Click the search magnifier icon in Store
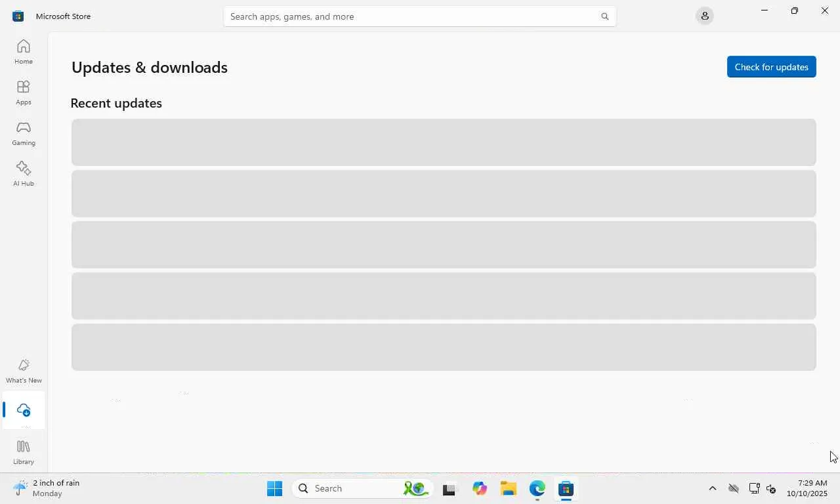The image size is (840, 504). click(605, 16)
